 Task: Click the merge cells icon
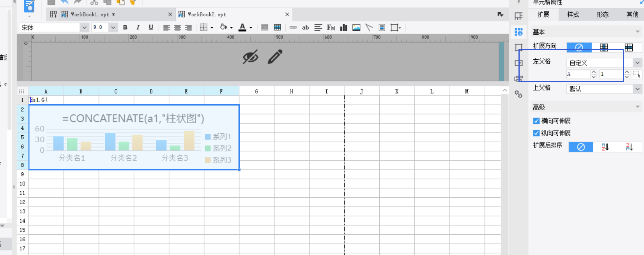(265, 27)
